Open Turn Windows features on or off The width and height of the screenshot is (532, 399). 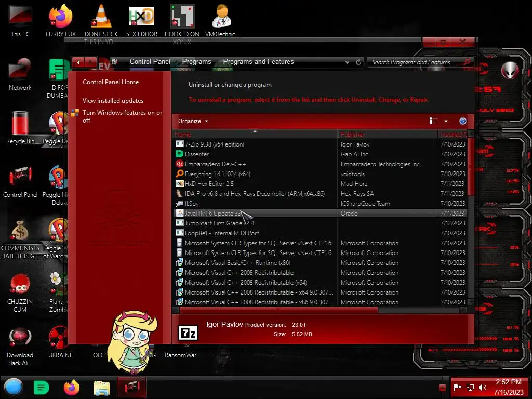coord(122,116)
